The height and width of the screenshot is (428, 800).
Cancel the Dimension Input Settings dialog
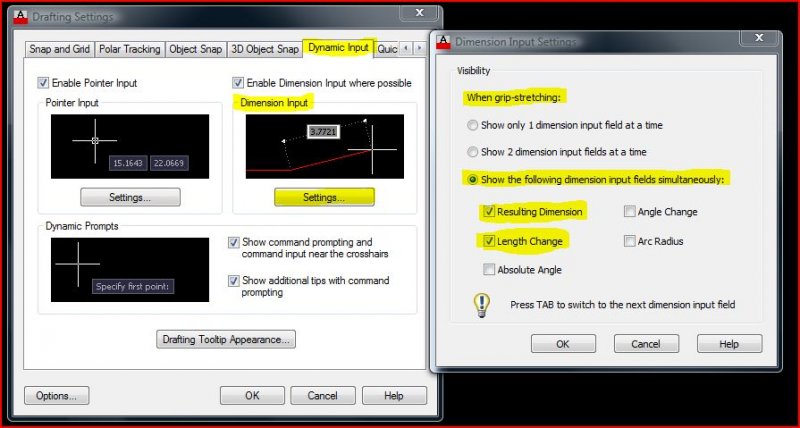tap(646, 344)
